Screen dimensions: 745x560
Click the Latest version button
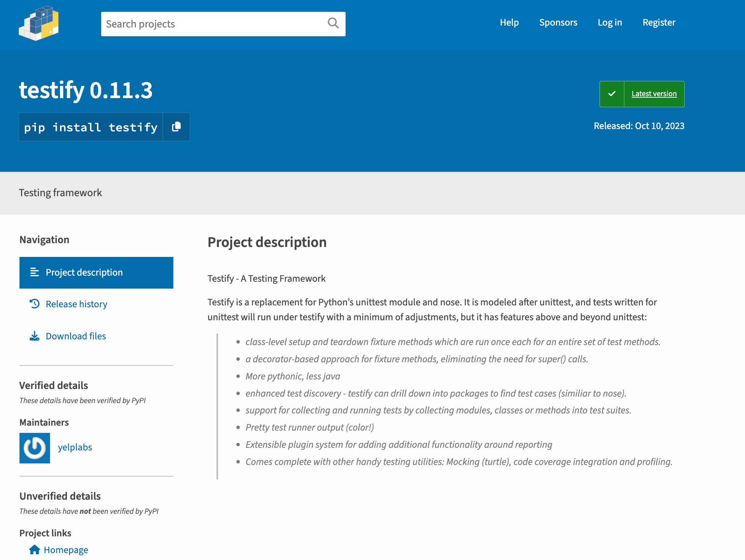pyautogui.click(x=654, y=94)
